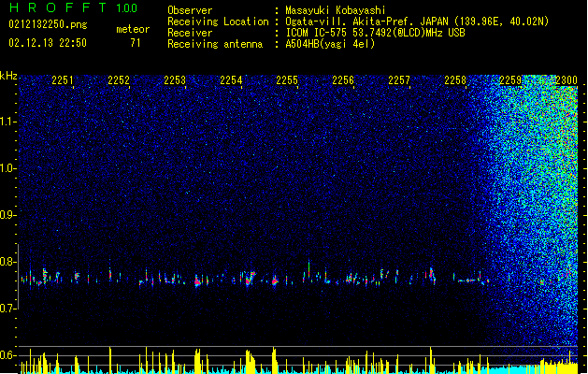Click the Receiver label
Screen dimensions: 588x374
[190, 33]
